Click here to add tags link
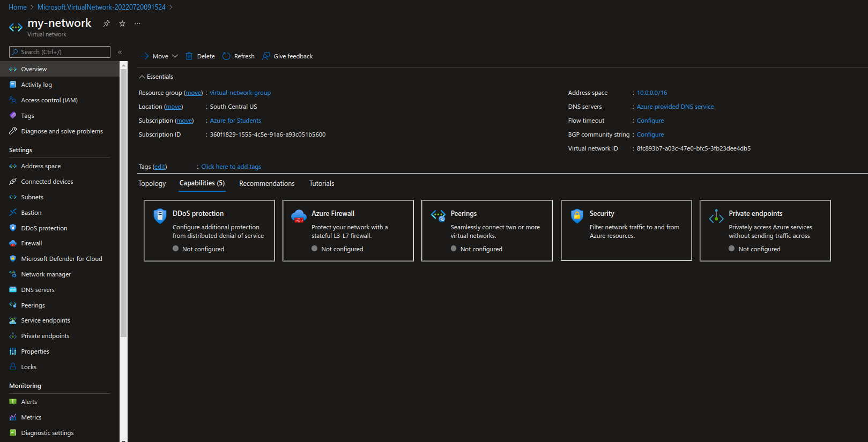868x442 pixels. coord(231,167)
